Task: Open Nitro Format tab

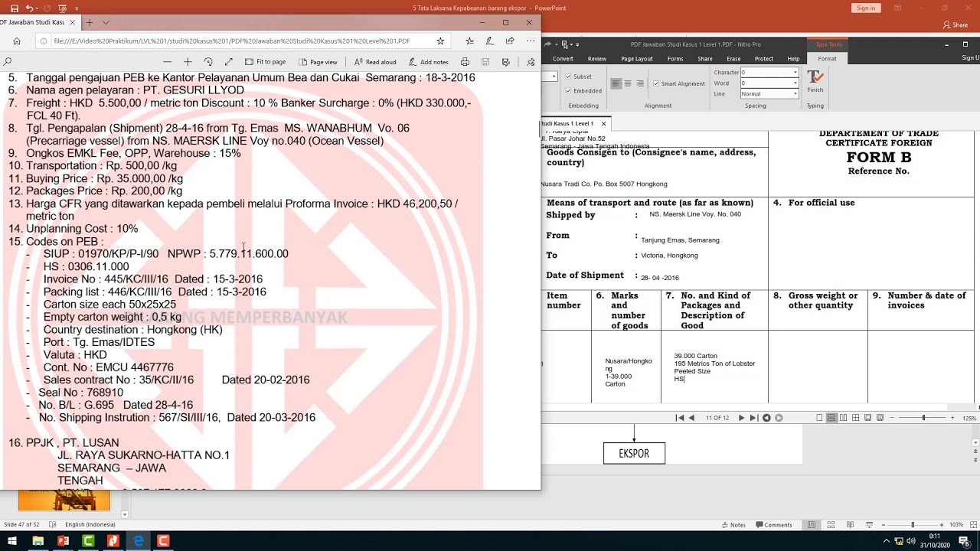Action: click(x=827, y=59)
